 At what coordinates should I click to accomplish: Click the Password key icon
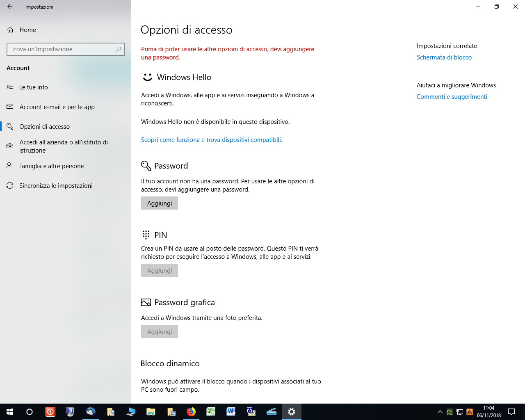(x=146, y=166)
